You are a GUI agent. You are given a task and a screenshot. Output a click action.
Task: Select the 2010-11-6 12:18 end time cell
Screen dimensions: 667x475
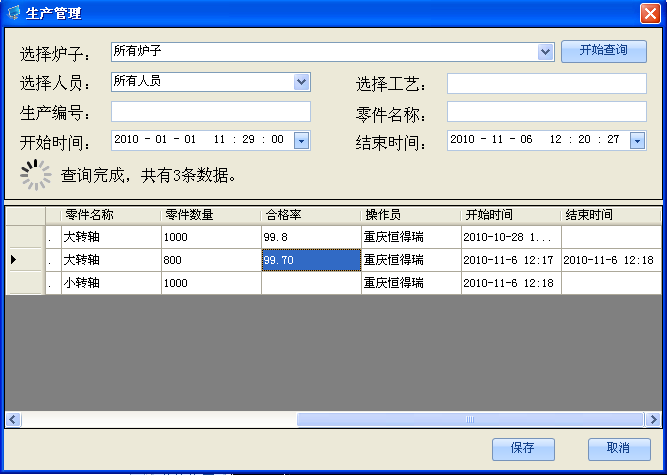click(611, 260)
